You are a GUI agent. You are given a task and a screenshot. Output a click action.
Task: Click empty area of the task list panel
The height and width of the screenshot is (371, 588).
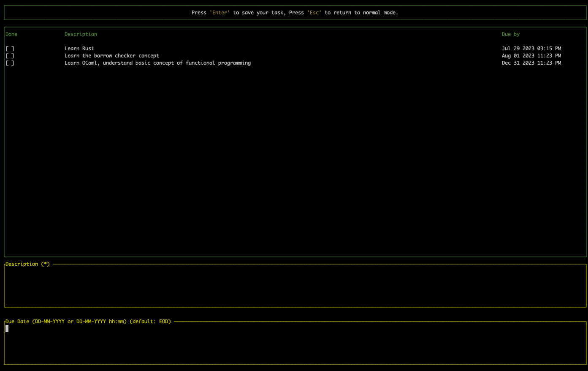295,161
